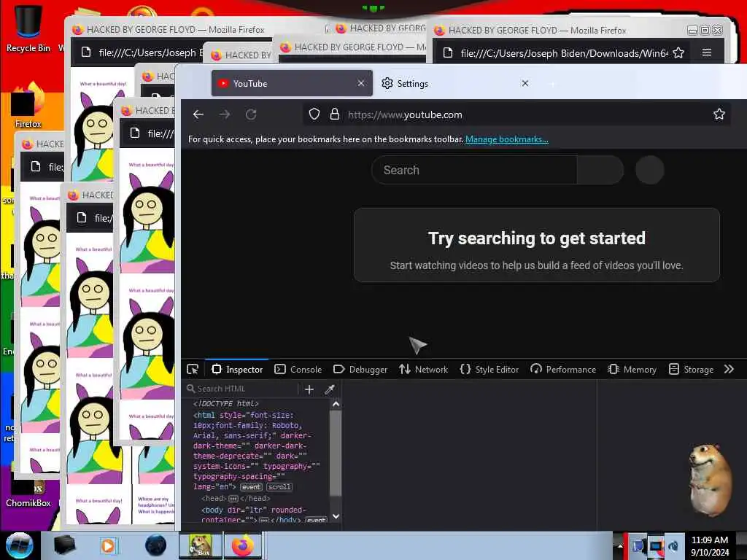Open the clock showing 11:09 AM
Viewport: 747px width, 560px height.
click(710, 546)
